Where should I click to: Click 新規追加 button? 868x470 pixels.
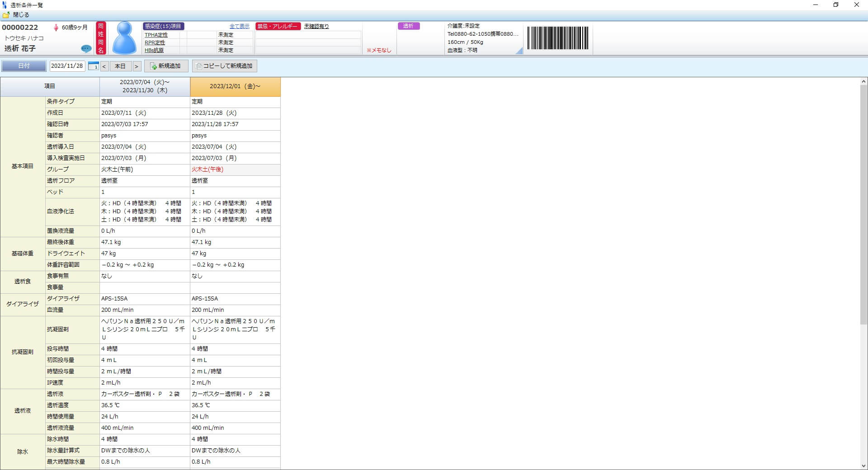tap(166, 66)
